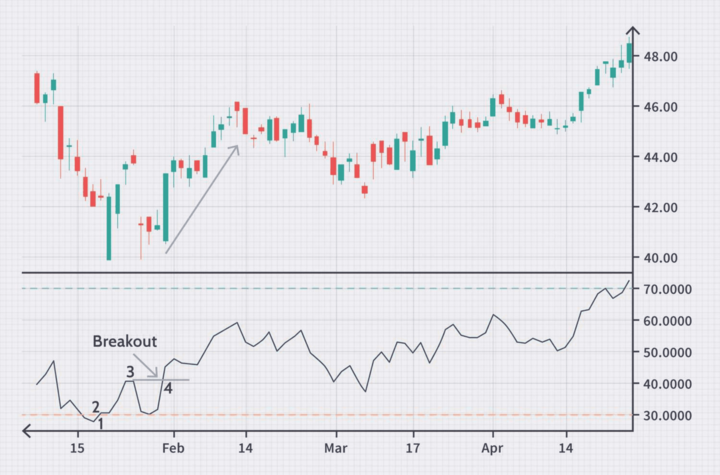Select the point marker labeled 4
720x475 pixels.
(168, 388)
